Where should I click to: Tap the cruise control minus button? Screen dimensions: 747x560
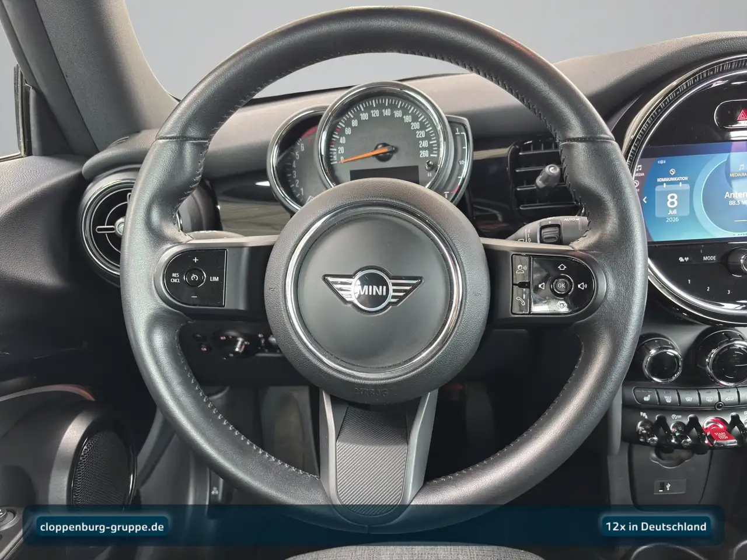(x=195, y=297)
